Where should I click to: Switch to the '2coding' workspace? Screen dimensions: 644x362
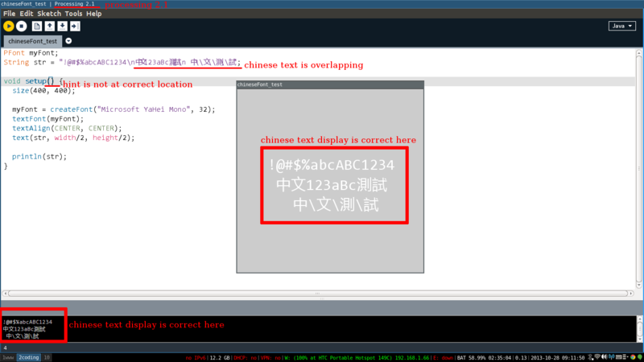click(29, 357)
